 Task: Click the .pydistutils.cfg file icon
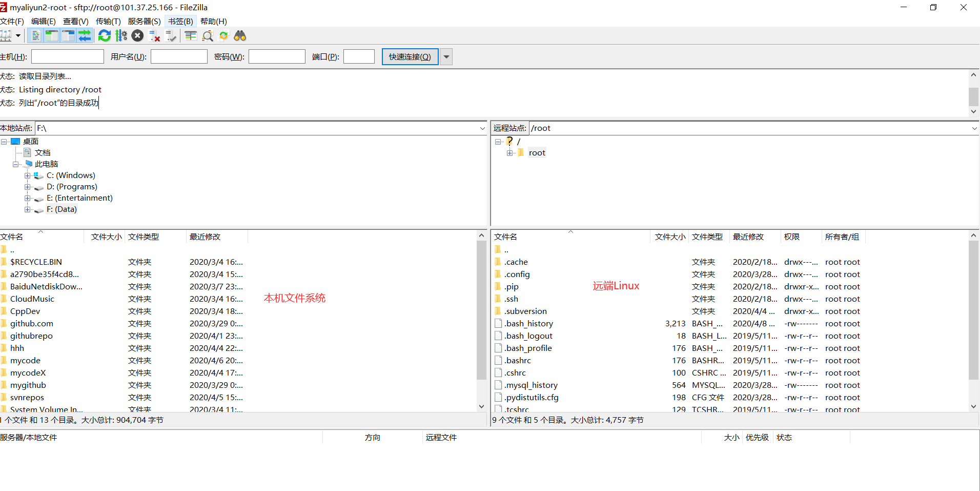[x=498, y=397]
